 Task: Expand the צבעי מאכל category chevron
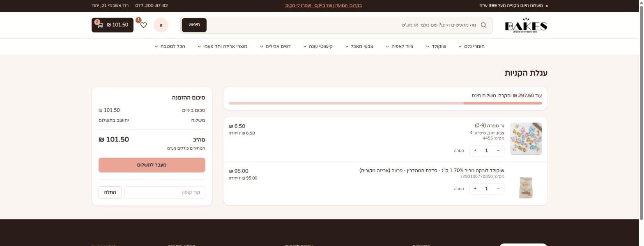click(x=347, y=46)
